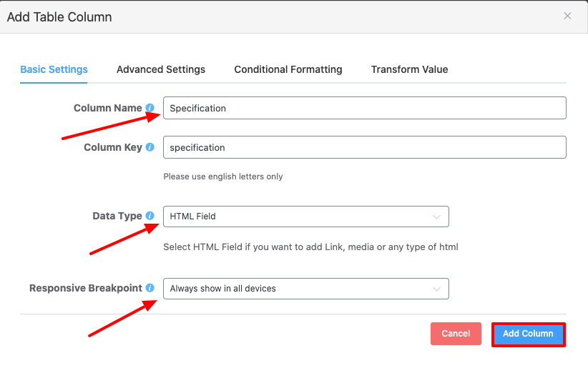Click the Data Type label text
The height and width of the screenshot is (373, 588).
(x=117, y=216)
